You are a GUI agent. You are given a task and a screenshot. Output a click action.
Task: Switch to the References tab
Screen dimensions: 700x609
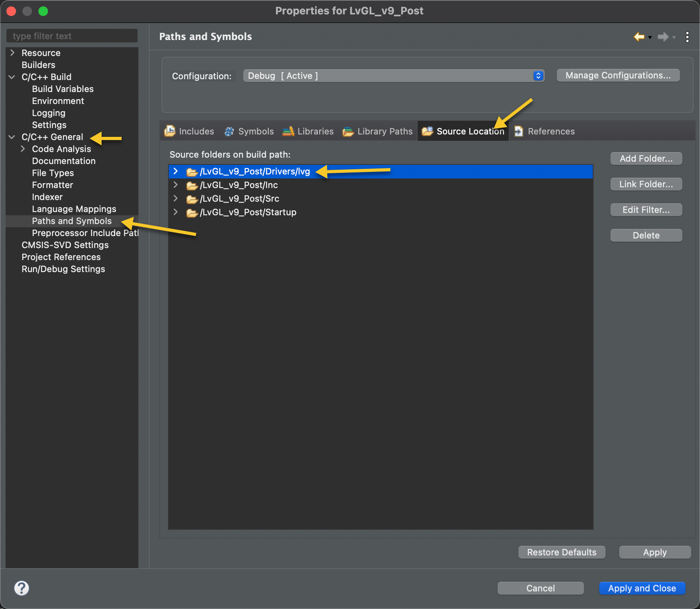point(551,131)
